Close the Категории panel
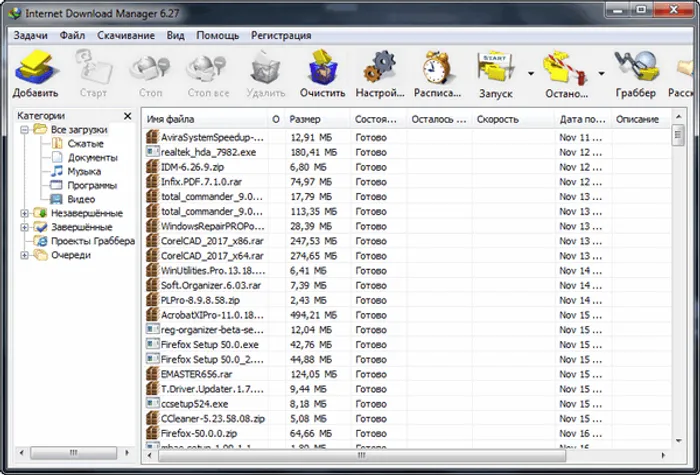This screenshot has width=700, height=475. (127, 116)
